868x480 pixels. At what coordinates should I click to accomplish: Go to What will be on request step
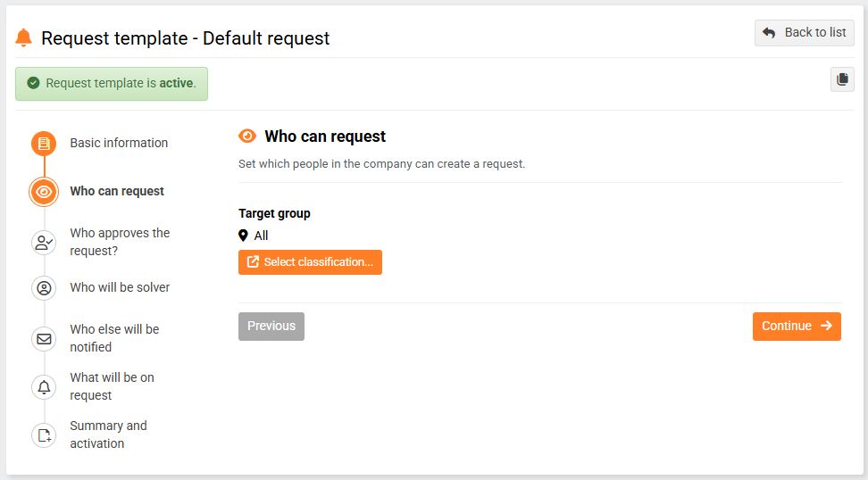click(x=112, y=386)
